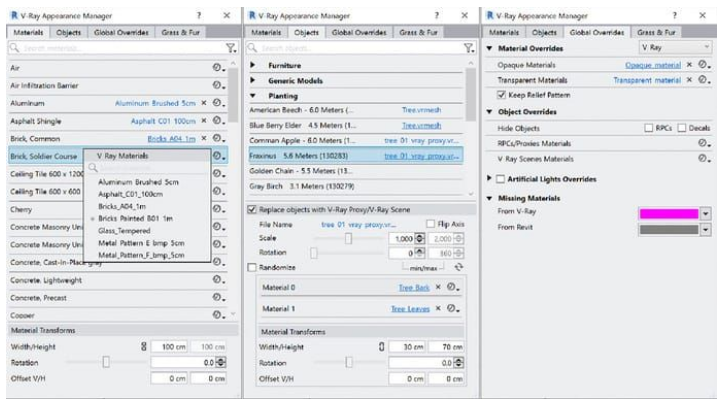Open material picker icon for Aluminum row
This screenshot has height=405, width=721.
[217, 103]
